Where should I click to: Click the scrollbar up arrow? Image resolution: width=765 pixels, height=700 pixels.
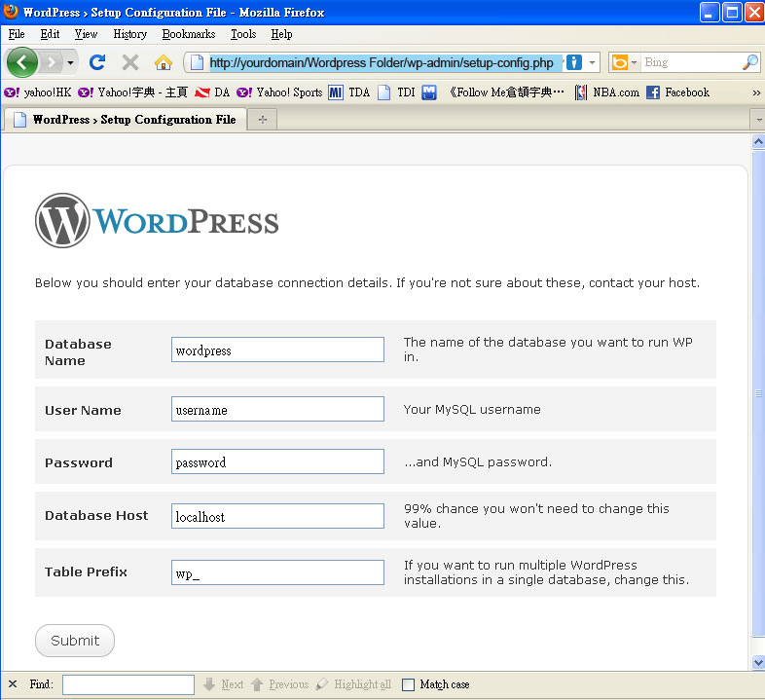coord(758,141)
